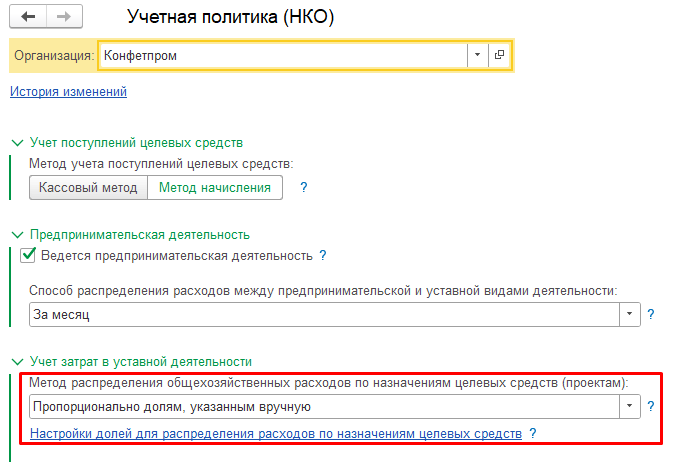678x462 pixels.
Task: Click help icon next to За месяц field
Action: [x=651, y=314]
